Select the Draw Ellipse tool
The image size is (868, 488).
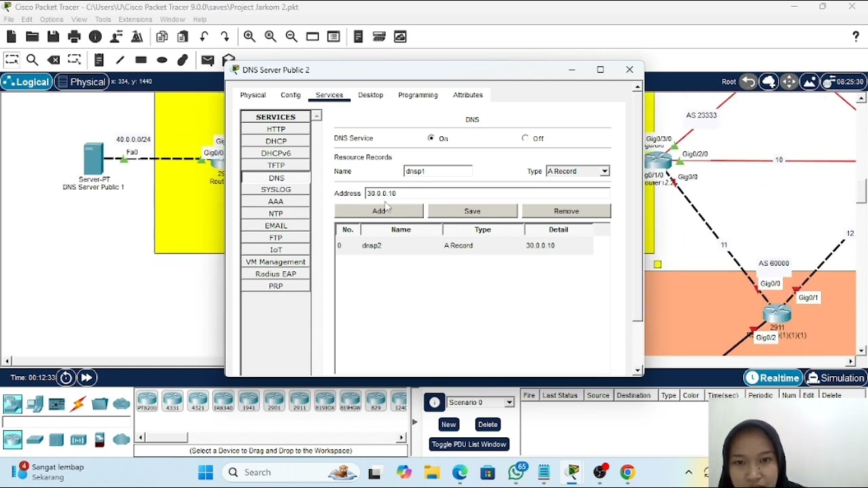[x=162, y=60]
